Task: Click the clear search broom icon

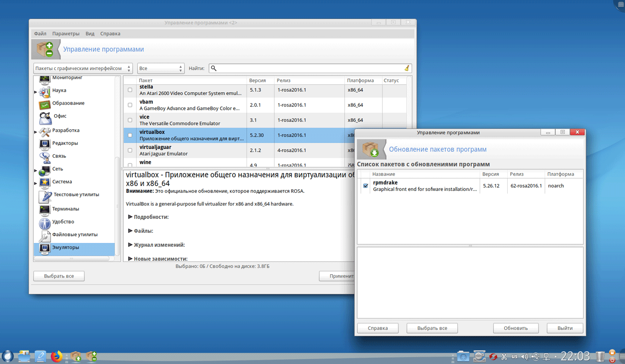Action: click(x=407, y=68)
